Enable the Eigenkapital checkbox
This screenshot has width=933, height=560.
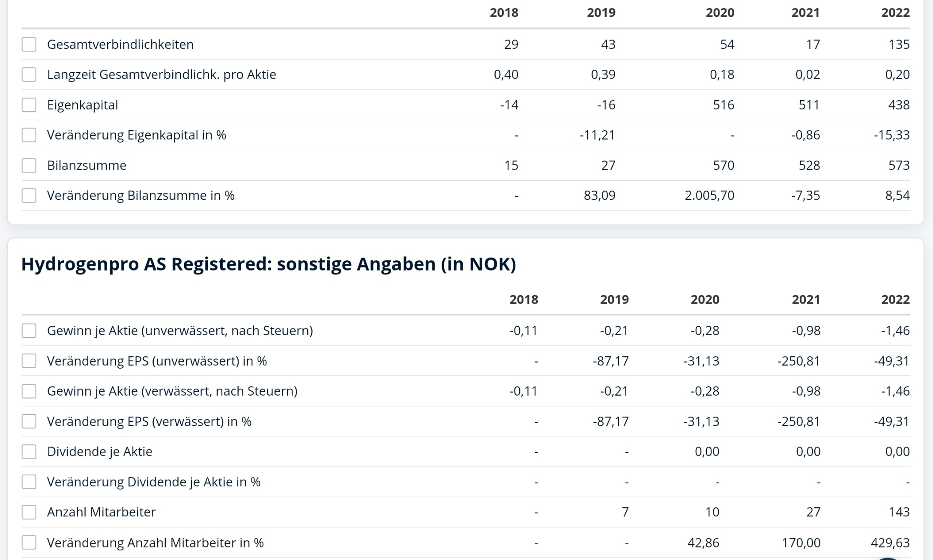click(x=29, y=104)
